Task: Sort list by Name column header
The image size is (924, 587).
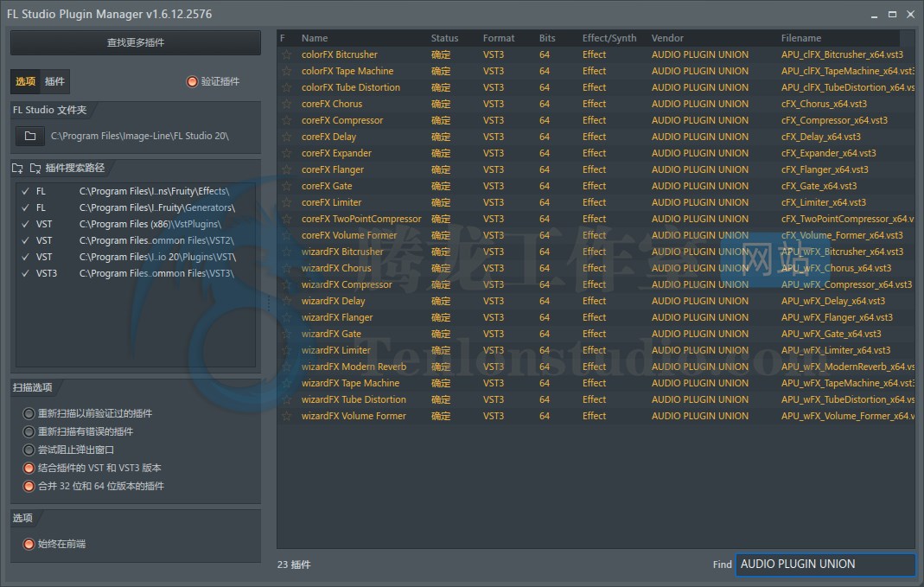Action: click(x=315, y=38)
